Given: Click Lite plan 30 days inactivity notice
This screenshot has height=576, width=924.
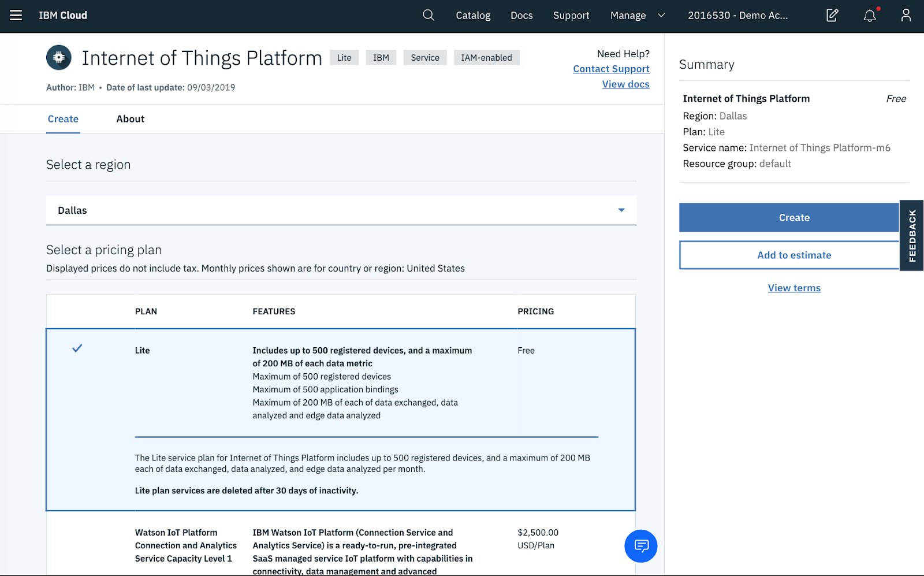Looking at the screenshot, I should click(x=247, y=490).
